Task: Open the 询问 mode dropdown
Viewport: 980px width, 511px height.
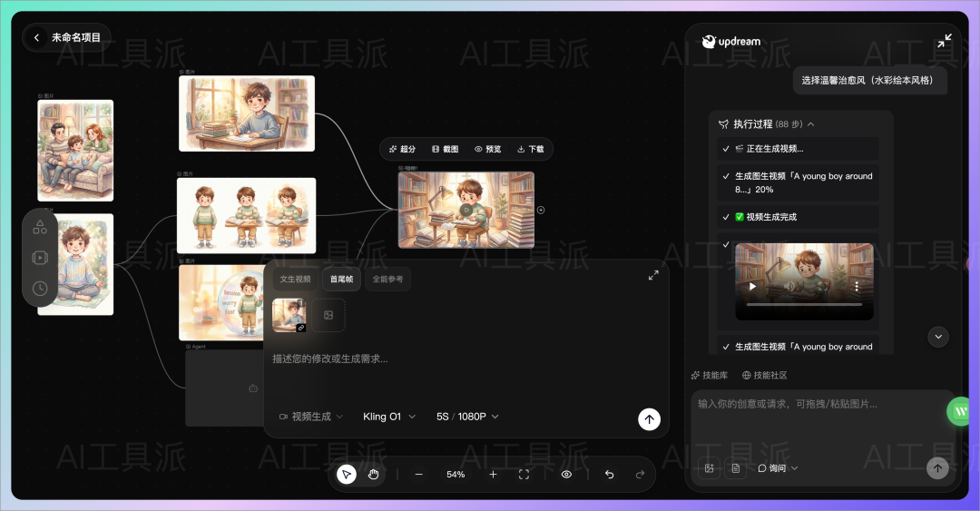Action: pyautogui.click(x=778, y=467)
